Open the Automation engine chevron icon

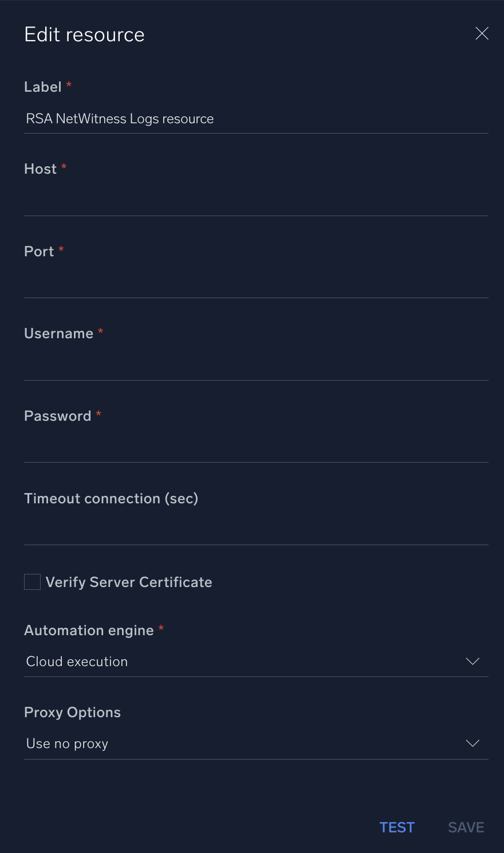click(473, 661)
